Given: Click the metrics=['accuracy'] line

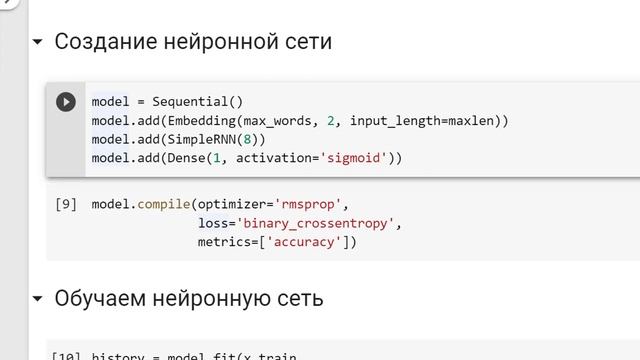Looking at the screenshot, I should click(278, 242).
